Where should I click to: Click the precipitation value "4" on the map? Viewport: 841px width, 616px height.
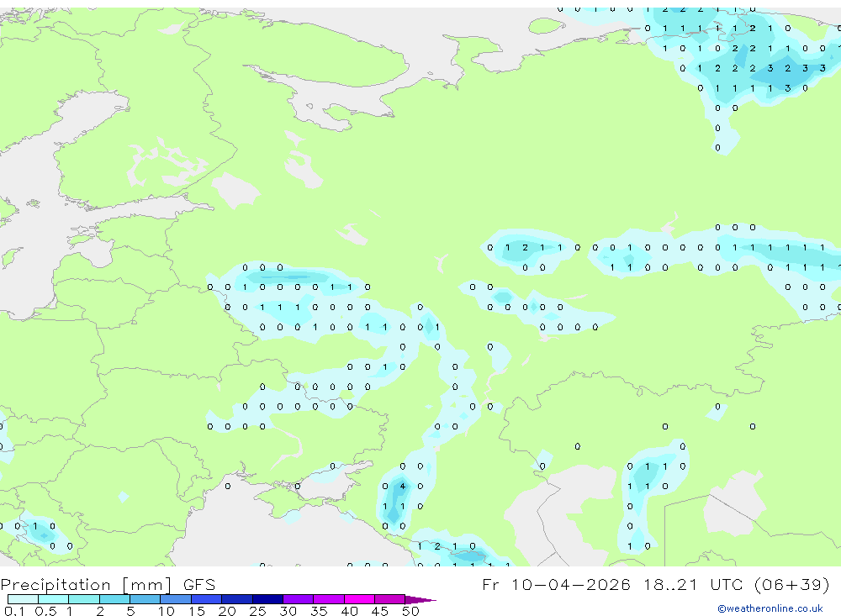[403, 487]
